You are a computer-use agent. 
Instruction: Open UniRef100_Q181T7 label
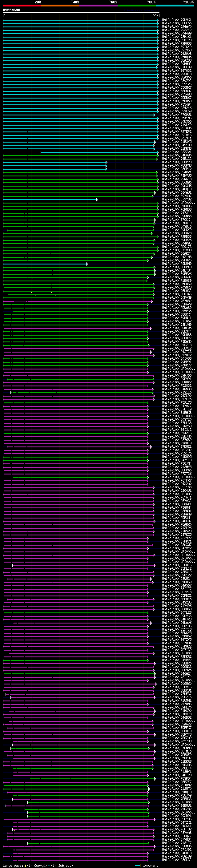pyautogui.click(x=176, y=843)
